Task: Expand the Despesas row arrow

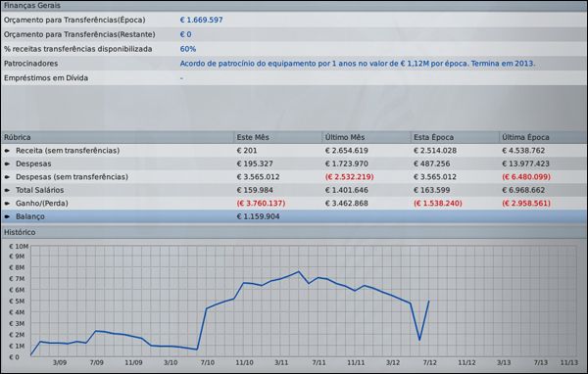Action: [7, 164]
